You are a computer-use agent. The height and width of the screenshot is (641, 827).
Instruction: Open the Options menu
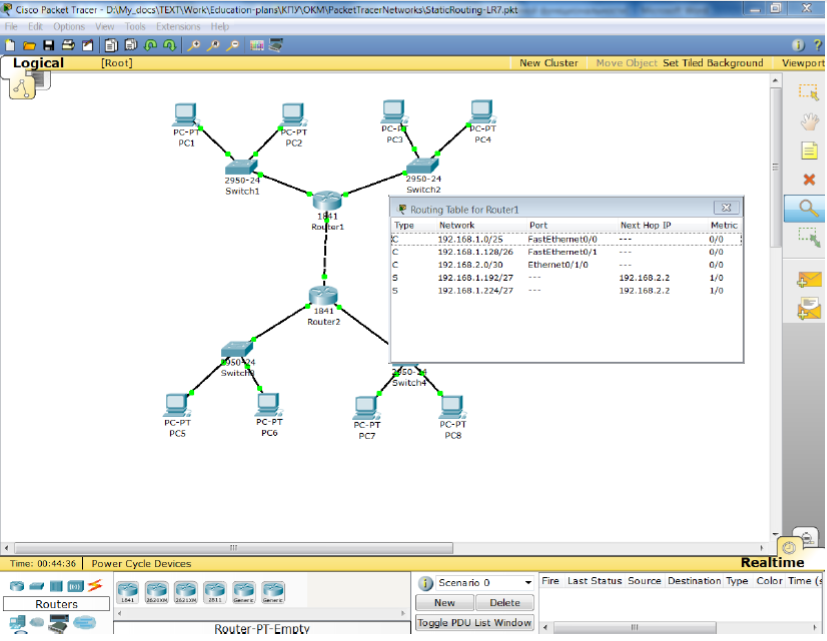pos(69,26)
